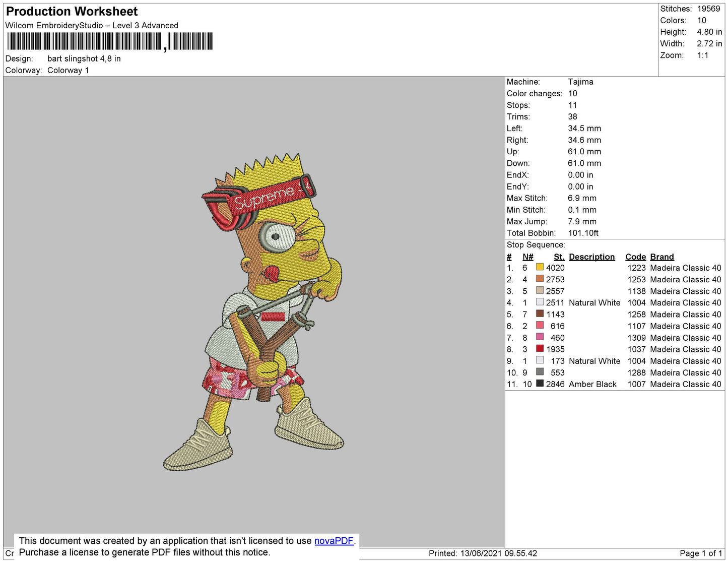Click the stitch count value 19569
Image resolution: width=728 pixels, height=563 pixels.
tap(708, 9)
